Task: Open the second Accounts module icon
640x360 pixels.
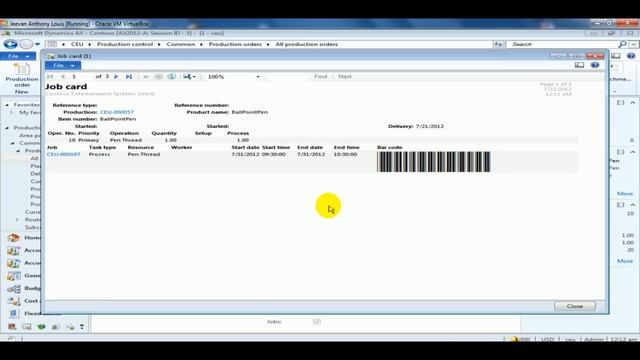Action: 13,263
